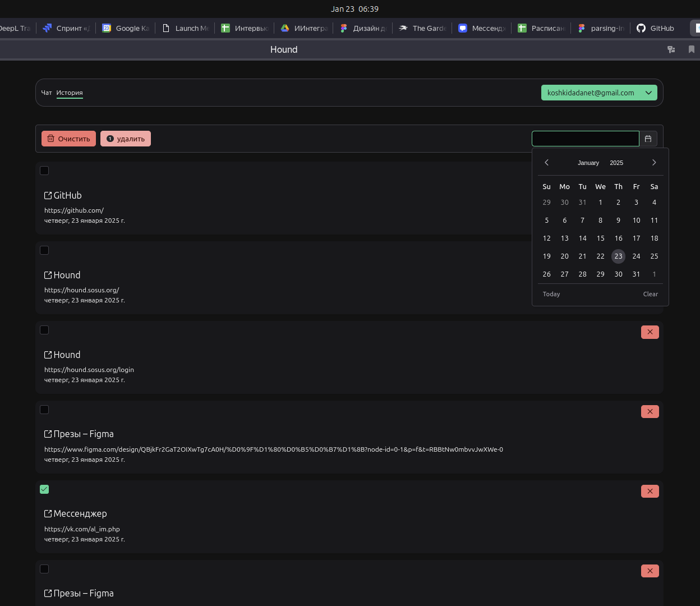Pick January 10 in the calendar
This screenshot has height=606, width=700.
636,221
